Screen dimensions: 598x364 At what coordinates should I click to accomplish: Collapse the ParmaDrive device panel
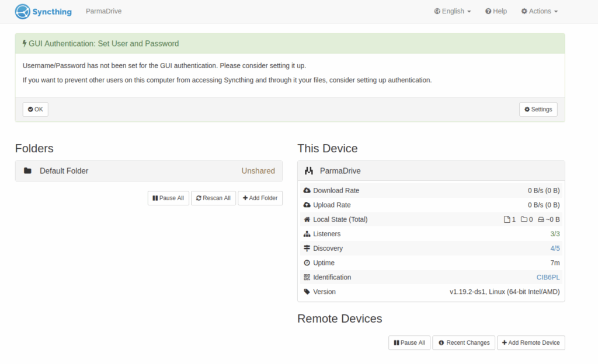pos(431,171)
